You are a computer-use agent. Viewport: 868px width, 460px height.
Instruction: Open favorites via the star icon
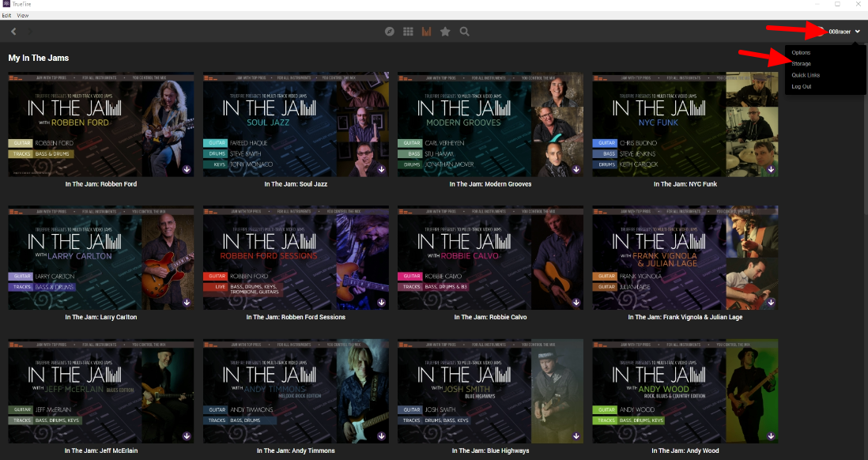[445, 32]
